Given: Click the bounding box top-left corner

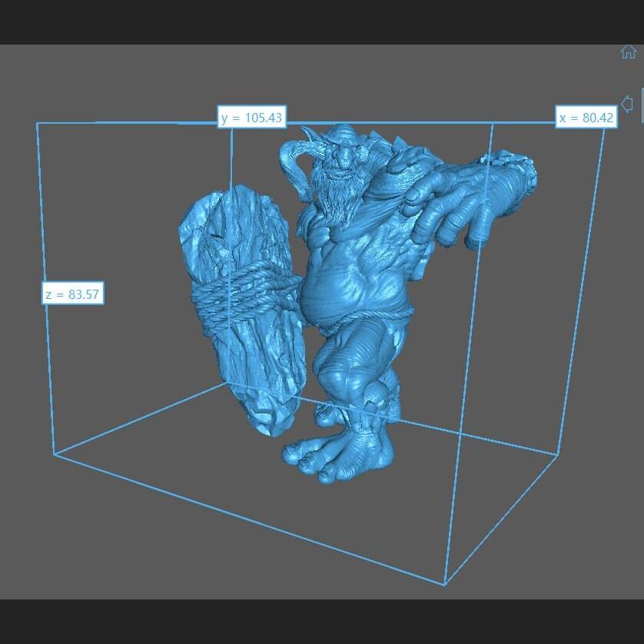Looking at the screenshot, I should click(37, 123).
